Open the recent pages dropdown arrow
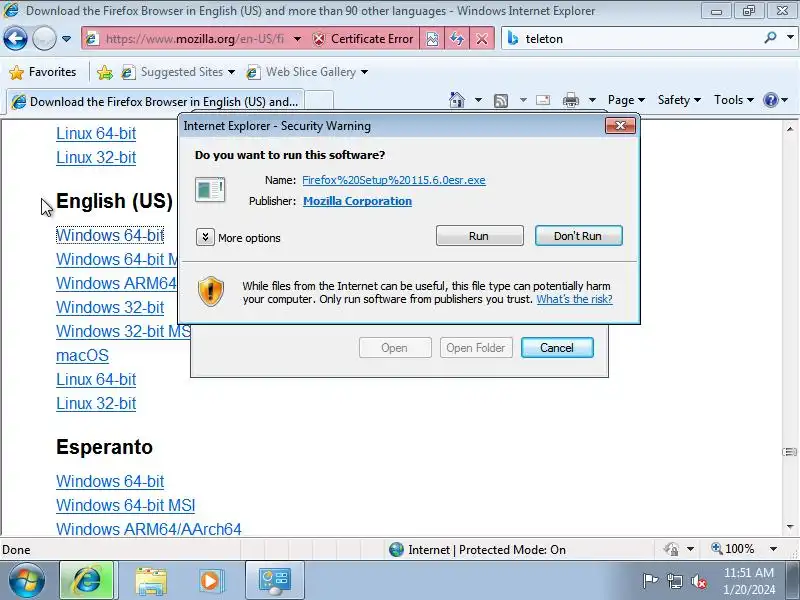800x600 pixels. pyautogui.click(x=66, y=39)
